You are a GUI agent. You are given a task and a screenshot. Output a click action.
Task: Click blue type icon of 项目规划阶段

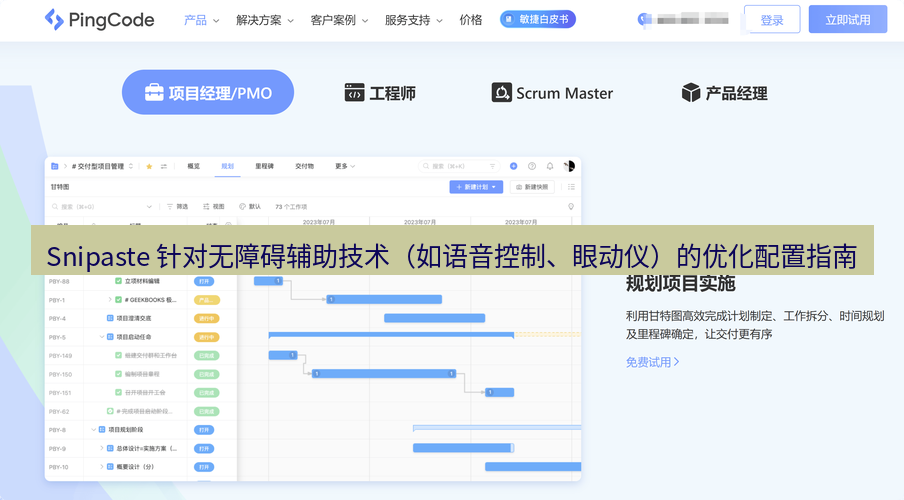click(102, 430)
